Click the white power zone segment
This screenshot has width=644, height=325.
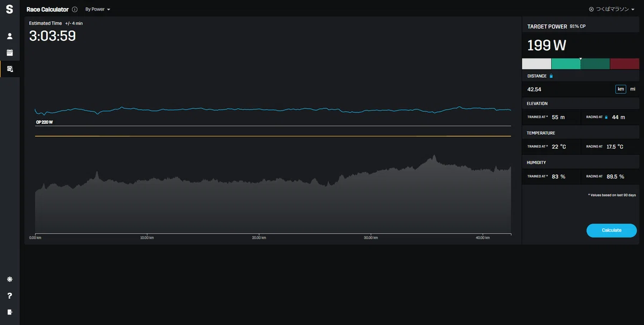pyautogui.click(x=537, y=64)
